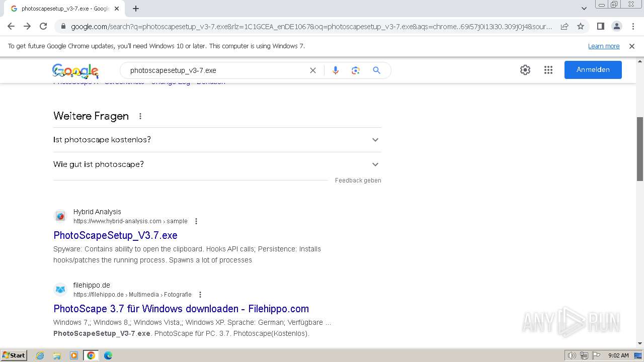Dismiss the Chrome update notice
This screenshot has width=644, height=362.
click(x=632, y=46)
